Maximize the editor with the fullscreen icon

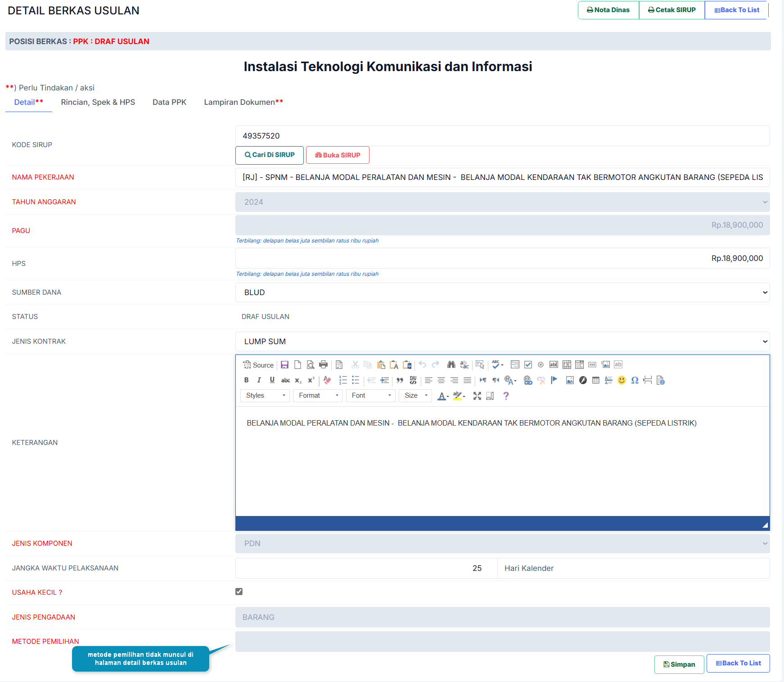477,396
